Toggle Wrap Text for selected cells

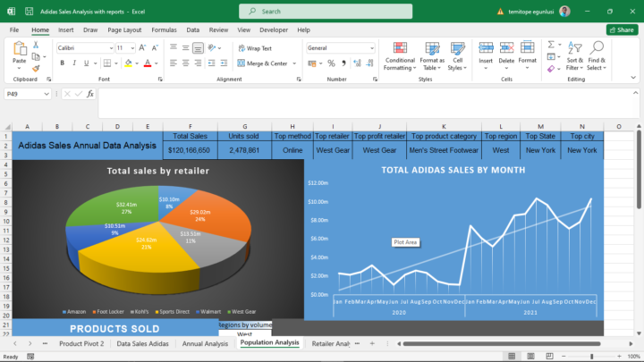(255, 48)
